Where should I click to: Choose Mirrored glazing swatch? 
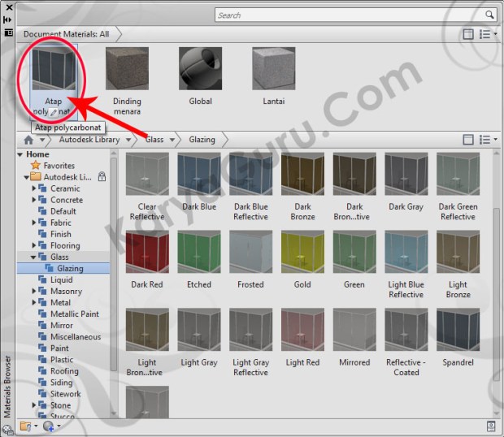(354, 330)
